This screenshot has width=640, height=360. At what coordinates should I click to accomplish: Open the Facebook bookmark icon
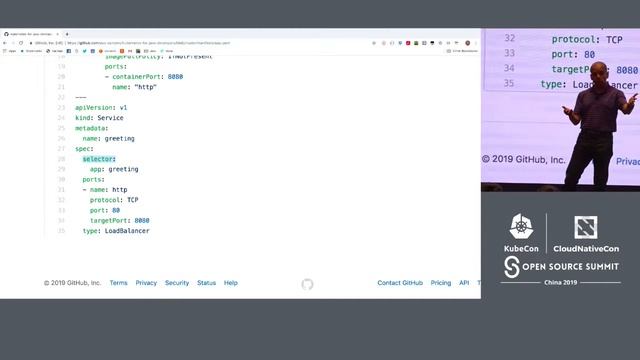point(69,51)
